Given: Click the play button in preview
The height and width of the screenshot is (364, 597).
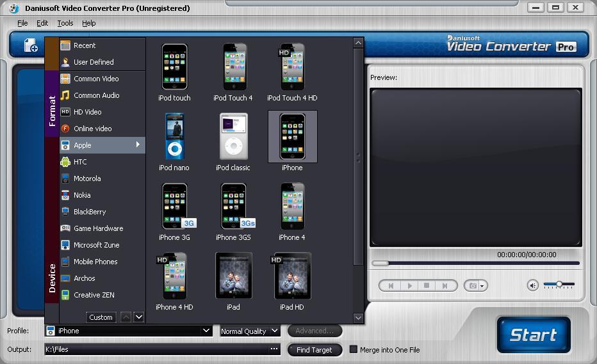Looking at the screenshot, I should [x=410, y=286].
